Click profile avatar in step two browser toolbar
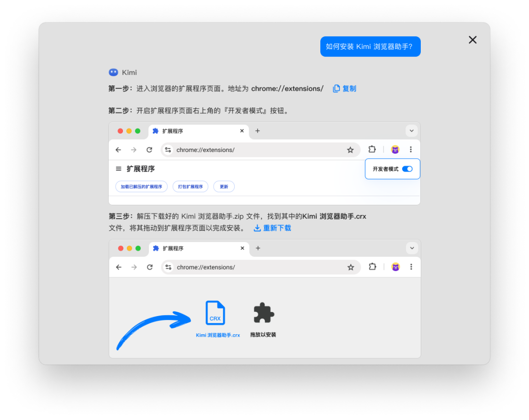 [395, 149]
